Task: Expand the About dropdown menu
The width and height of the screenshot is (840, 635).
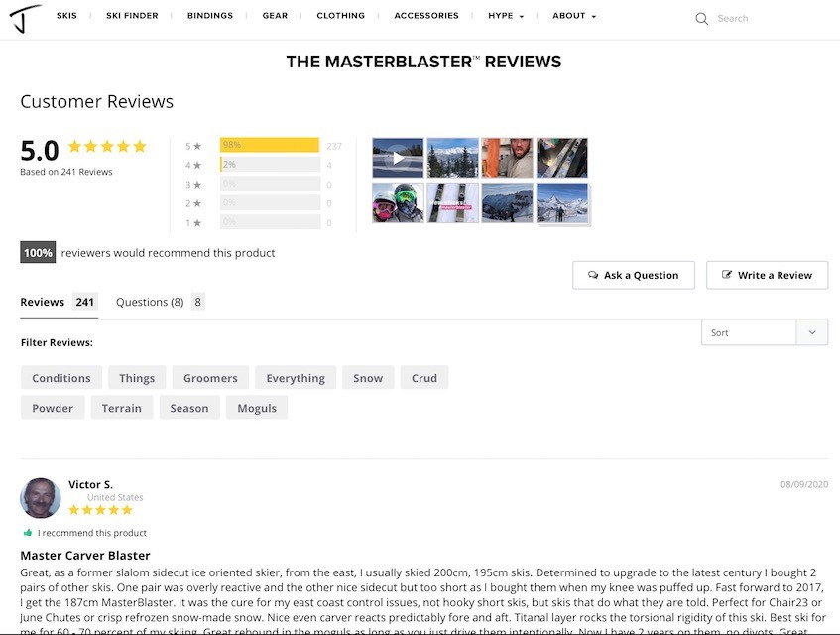Action: [574, 16]
